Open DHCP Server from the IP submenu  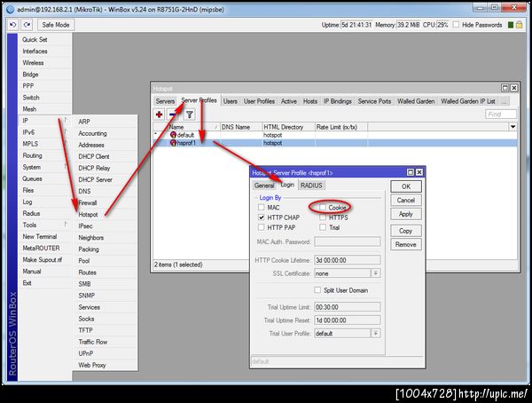click(96, 180)
